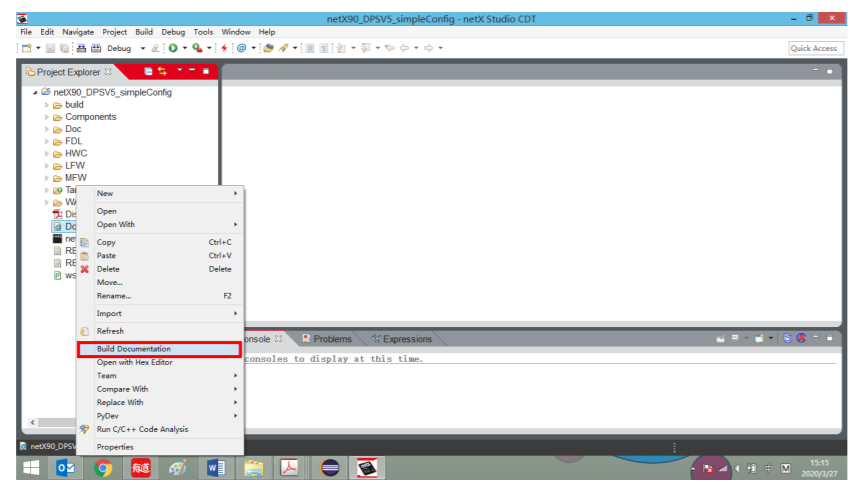856x494 pixels.
Task: Open the New submenu
Action: (160, 194)
